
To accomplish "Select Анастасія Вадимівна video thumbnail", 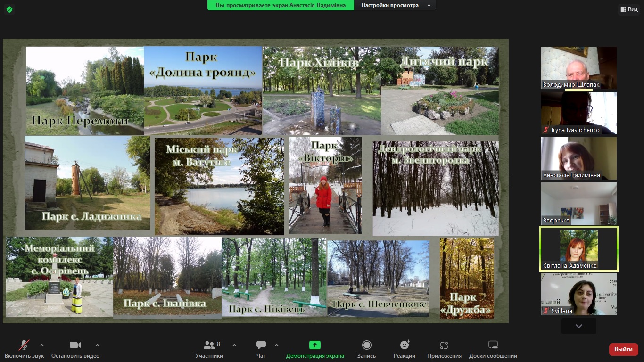I will [x=579, y=158].
